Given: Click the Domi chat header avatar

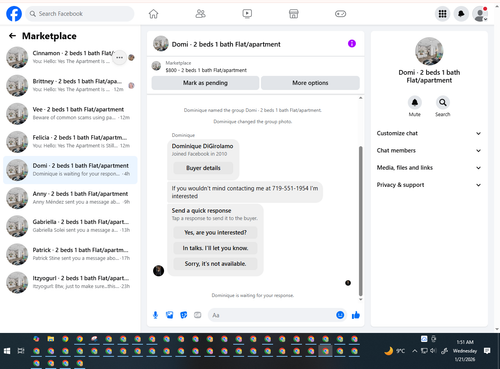Looking at the screenshot, I should [x=161, y=44].
